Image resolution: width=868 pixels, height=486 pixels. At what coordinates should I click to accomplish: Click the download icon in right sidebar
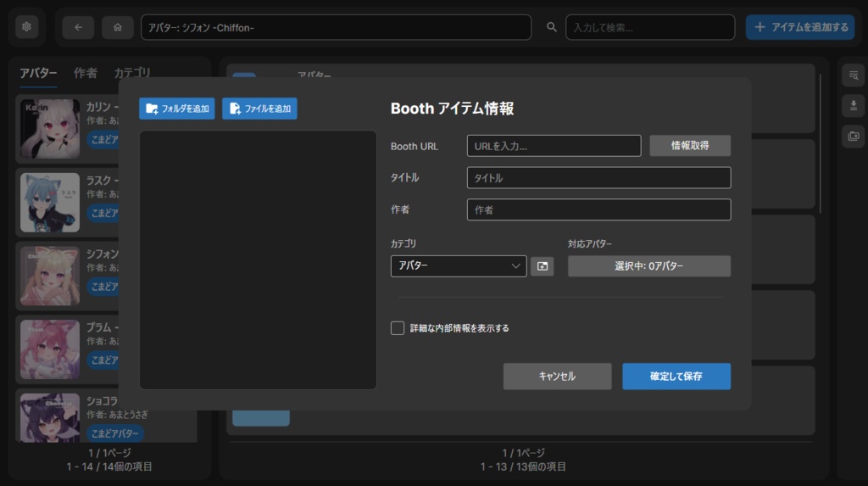coord(853,105)
